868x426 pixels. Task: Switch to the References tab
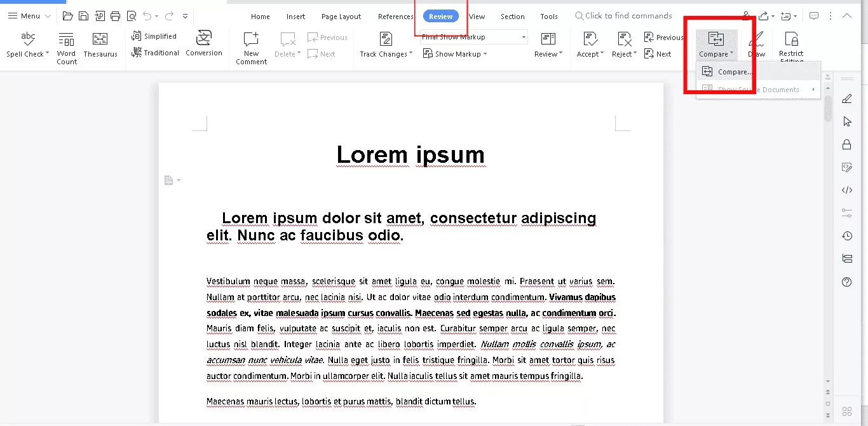(396, 17)
